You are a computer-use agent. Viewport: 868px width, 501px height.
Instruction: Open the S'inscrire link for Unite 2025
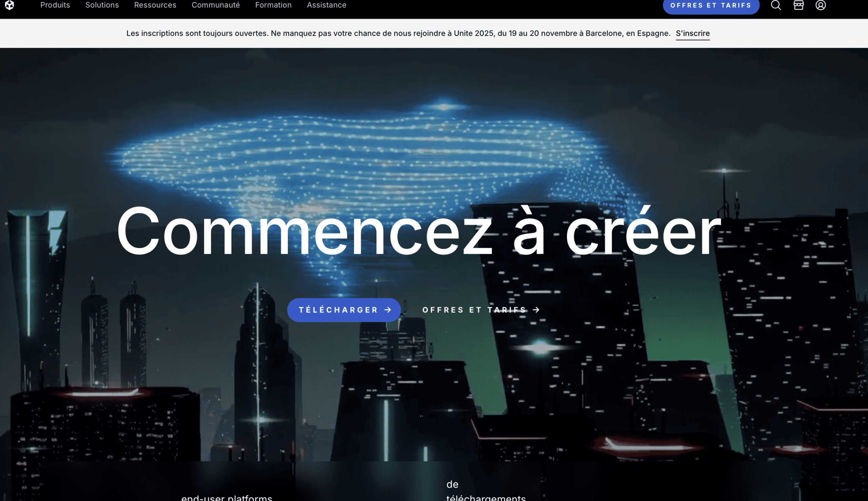point(693,33)
